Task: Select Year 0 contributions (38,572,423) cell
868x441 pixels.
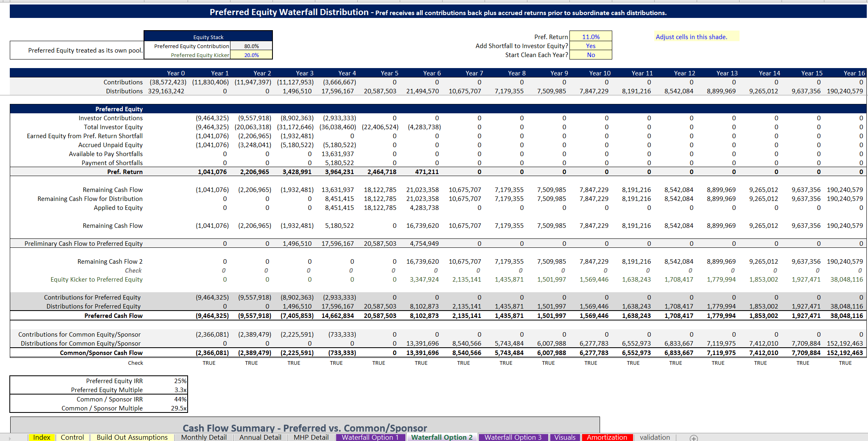Action: point(168,82)
